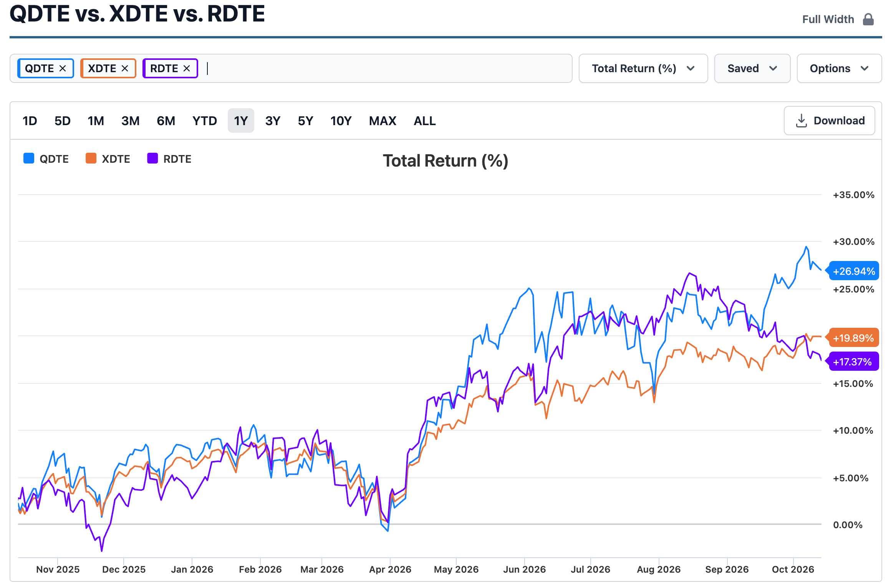The width and height of the screenshot is (891, 588).
Task: Choose the 6M time range
Action: 166,121
